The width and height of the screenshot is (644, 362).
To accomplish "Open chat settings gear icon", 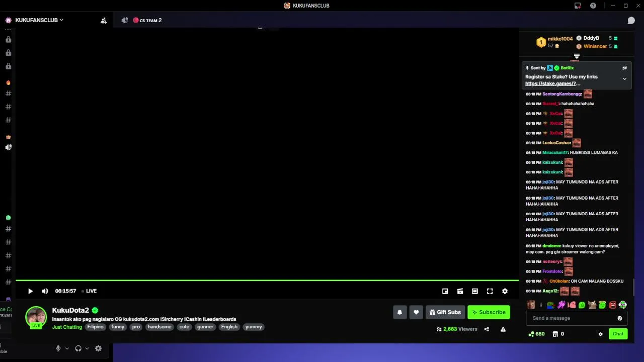I will click(600, 334).
